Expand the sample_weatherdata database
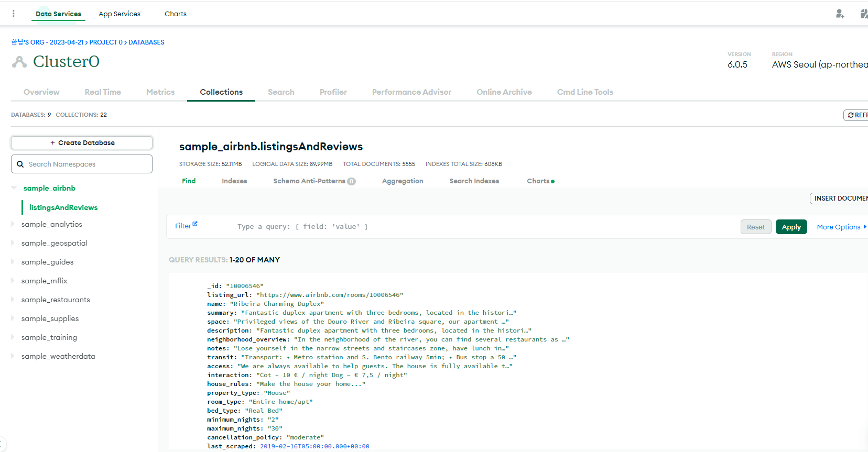868x452 pixels. 13,356
